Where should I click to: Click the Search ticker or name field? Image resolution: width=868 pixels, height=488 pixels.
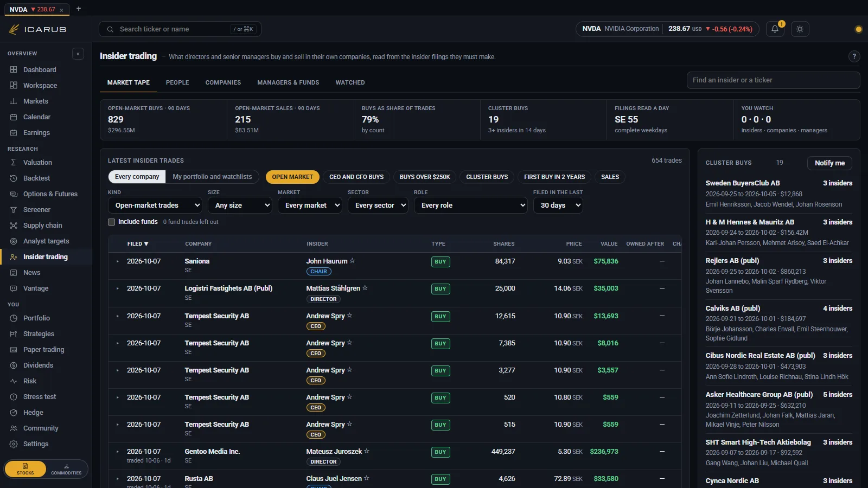tap(180, 29)
